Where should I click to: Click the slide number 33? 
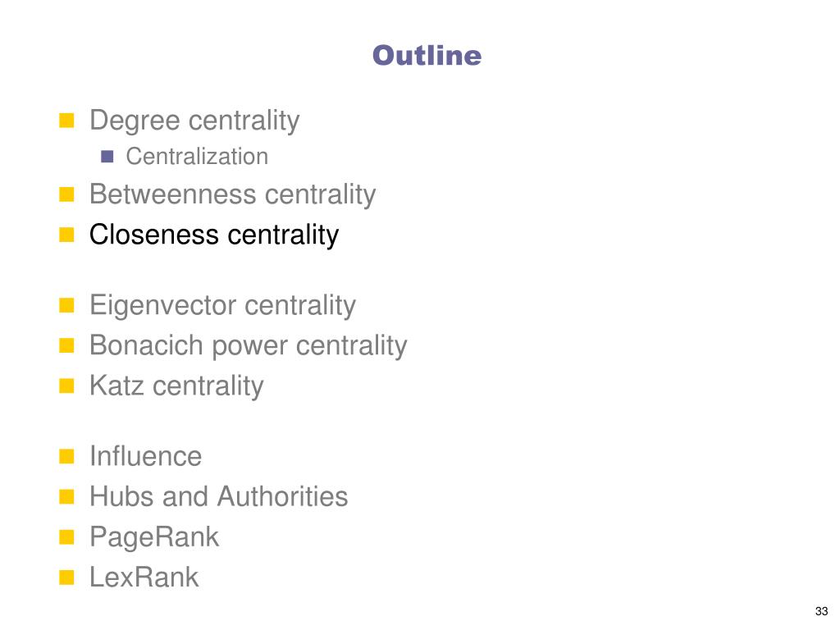[x=822, y=611]
